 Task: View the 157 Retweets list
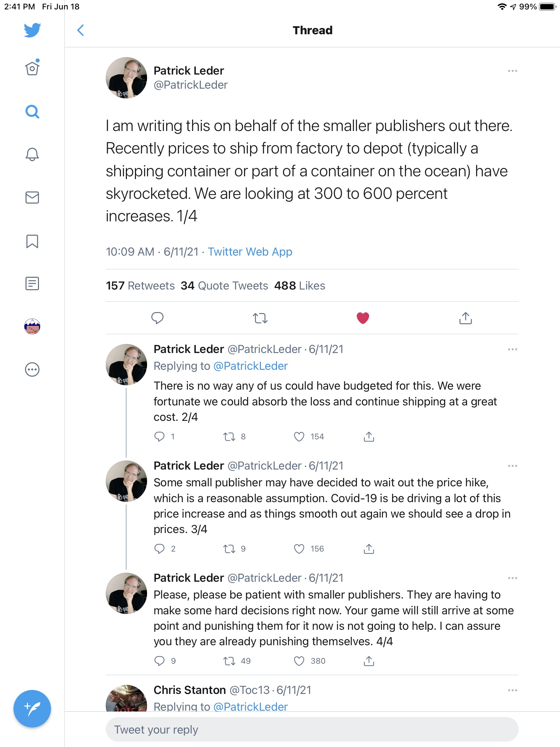pyautogui.click(x=140, y=286)
